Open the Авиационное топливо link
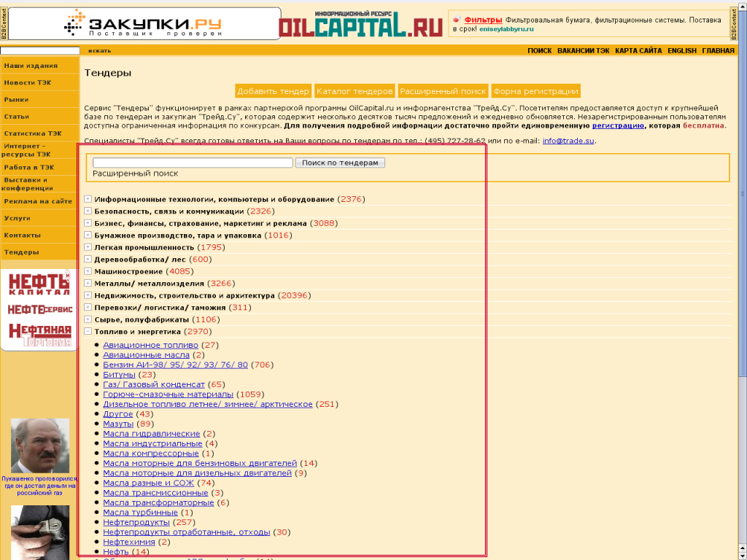 (150, 345)
